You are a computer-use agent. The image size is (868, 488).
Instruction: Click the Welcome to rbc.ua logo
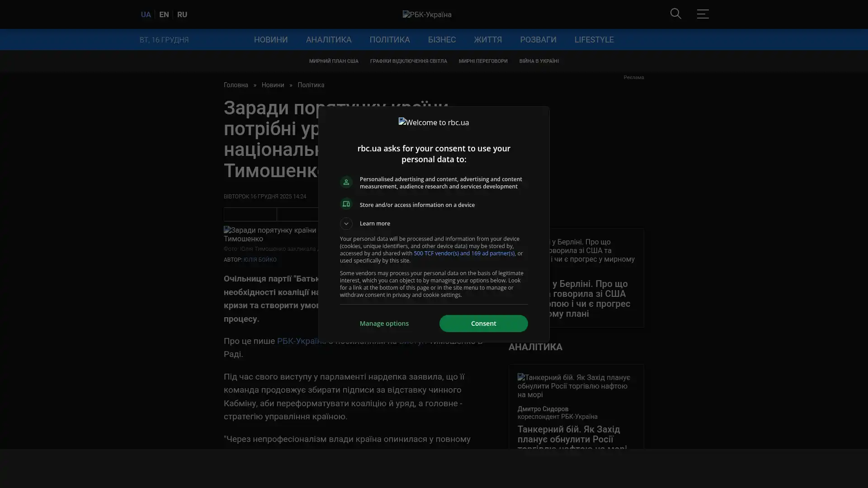pyautogui.click(x=434, y=122)
